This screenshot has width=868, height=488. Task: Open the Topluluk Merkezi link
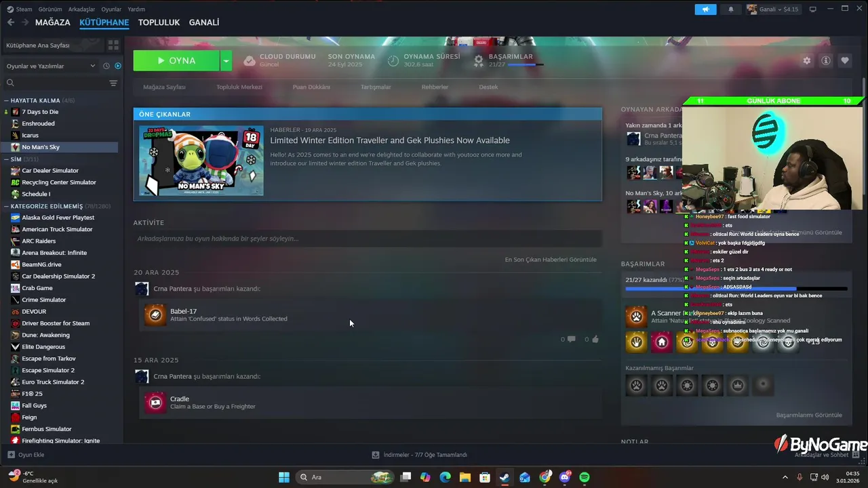[x=239, y=87]
